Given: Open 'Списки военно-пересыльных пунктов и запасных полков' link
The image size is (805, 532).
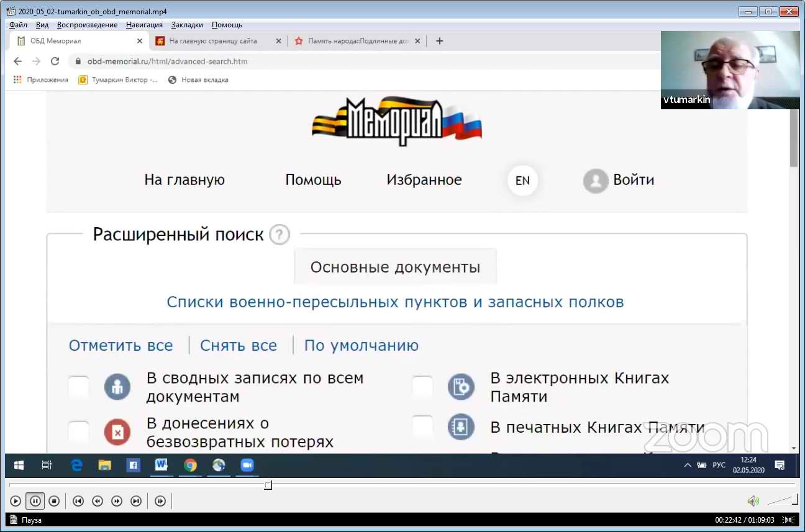Looking at the screenshot, I should [395, 302].
